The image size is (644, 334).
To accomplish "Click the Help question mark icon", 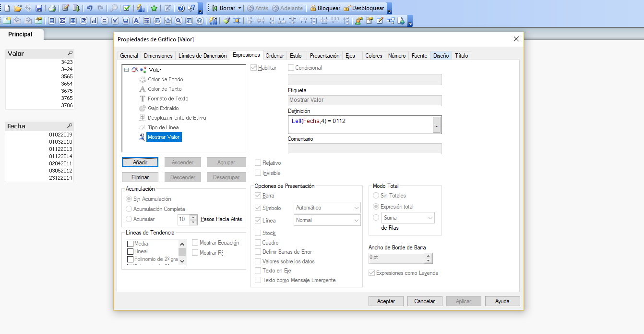I will (181, 8).
